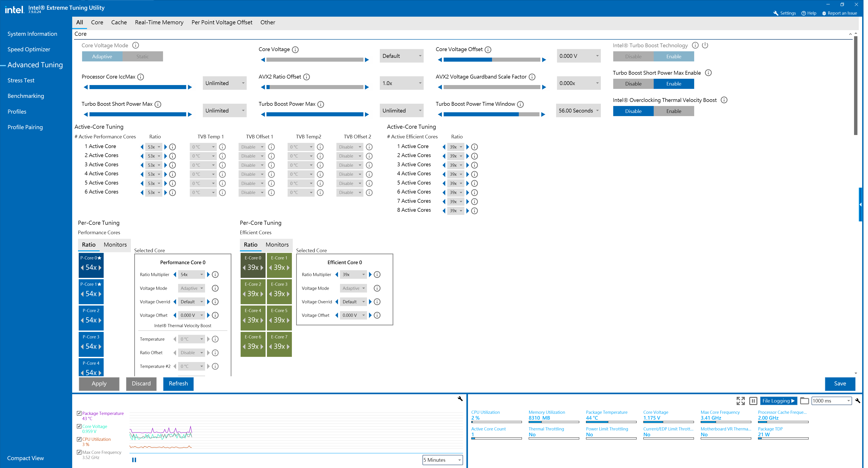Go to Stress Test in sidebar
Image resolution: width=868 pixels, height=468 pixels.
pos(21,80)
